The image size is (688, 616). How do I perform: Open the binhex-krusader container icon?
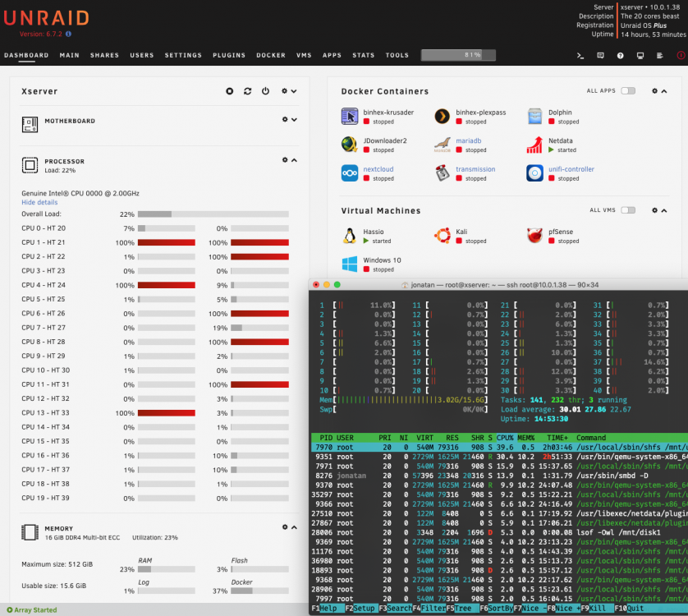(x=350, y=117)
